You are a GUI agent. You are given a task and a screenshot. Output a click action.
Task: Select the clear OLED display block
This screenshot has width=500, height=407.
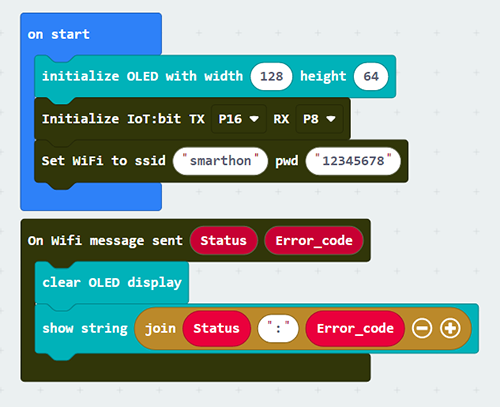click(x=112, y=283)
